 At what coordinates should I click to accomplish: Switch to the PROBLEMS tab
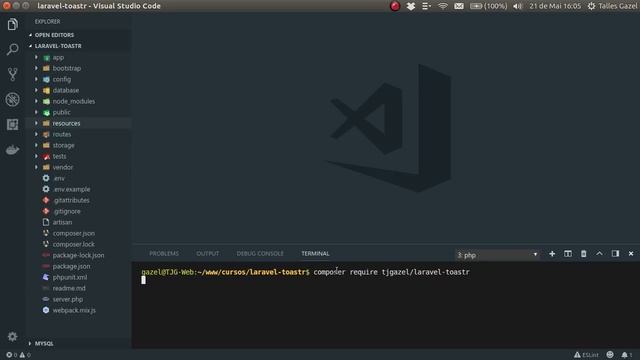[x=164, y=254]
